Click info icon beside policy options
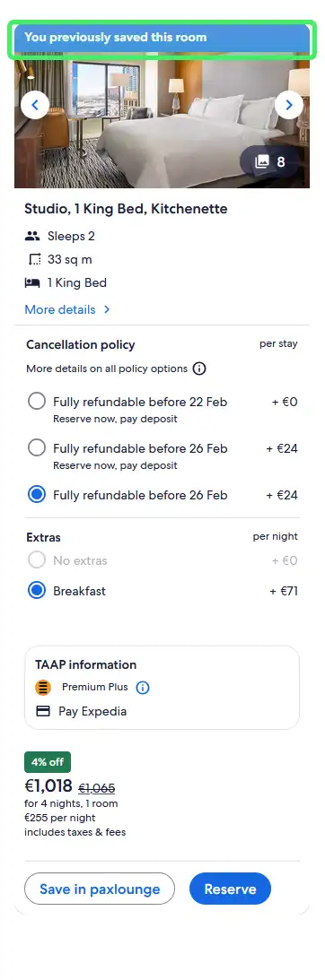This screenshot has width=325, height=980. click(199, 369)
